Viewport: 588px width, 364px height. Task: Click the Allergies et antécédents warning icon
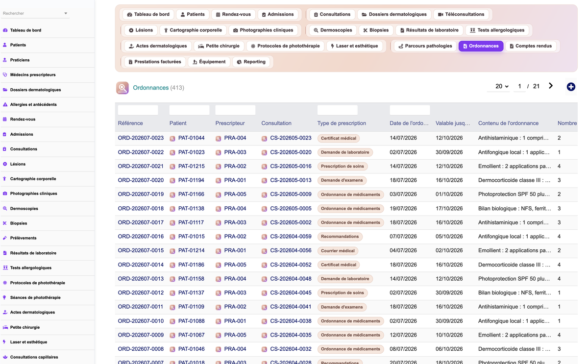point(5,104)
